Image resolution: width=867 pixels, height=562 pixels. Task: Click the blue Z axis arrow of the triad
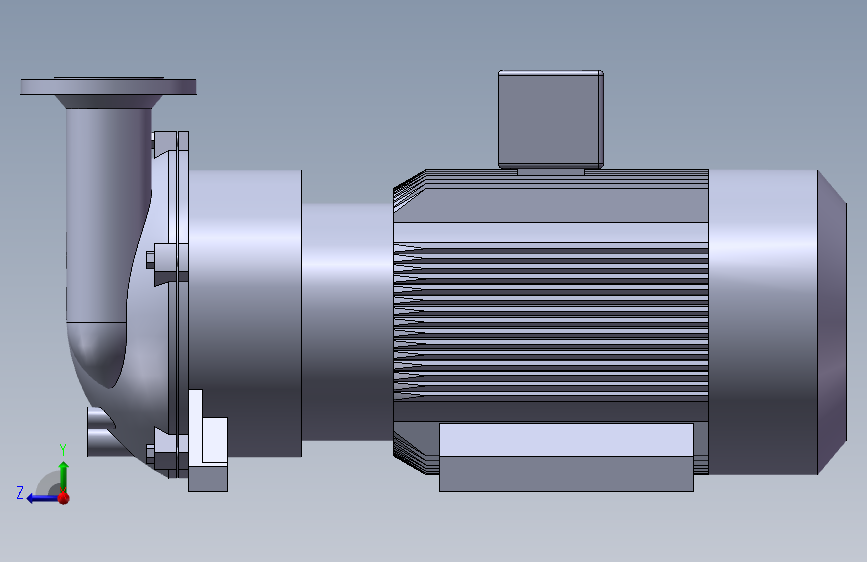(x=41, y=498)
